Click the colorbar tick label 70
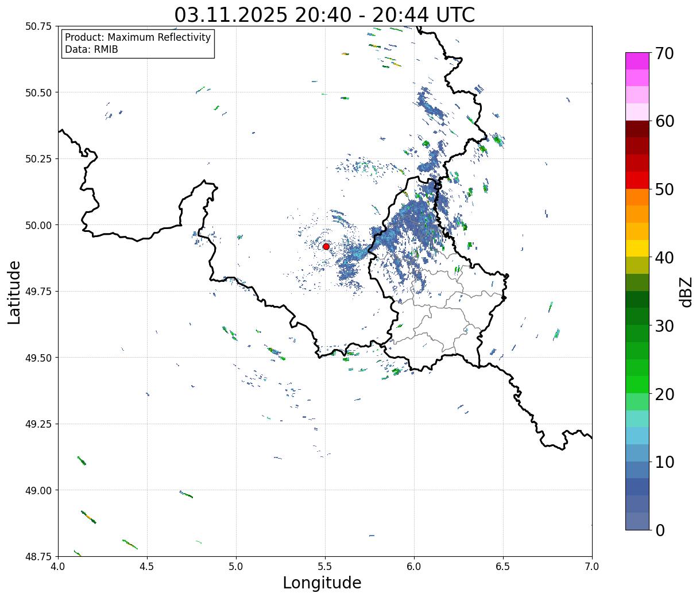Viewport: 700px width, 597px height. tap(664, 53)
